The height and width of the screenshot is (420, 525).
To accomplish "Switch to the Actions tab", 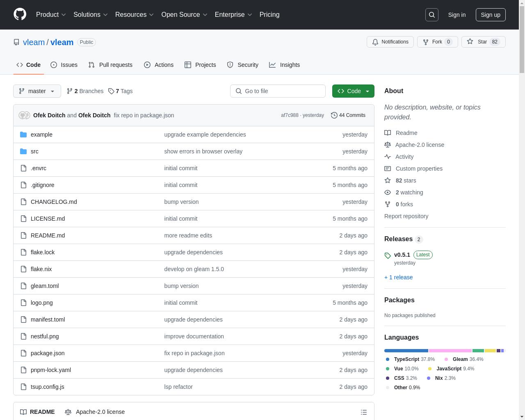I will (159, 65).
